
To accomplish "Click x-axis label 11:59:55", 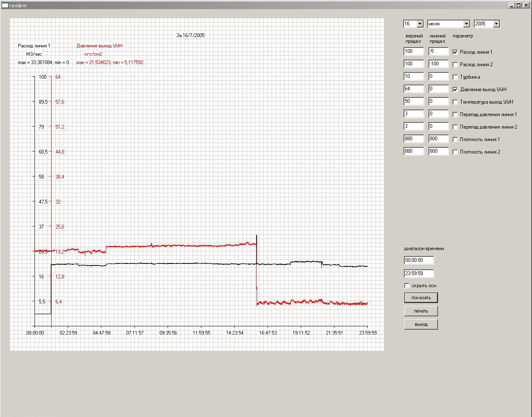I will (x=201, y=333).
